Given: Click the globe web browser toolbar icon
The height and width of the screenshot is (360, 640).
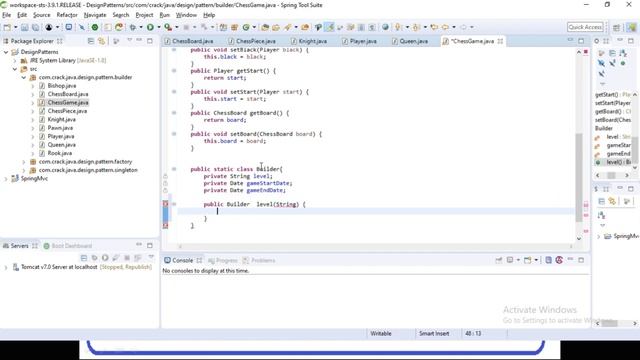Looking at the screenshot, I should point(385,27).
